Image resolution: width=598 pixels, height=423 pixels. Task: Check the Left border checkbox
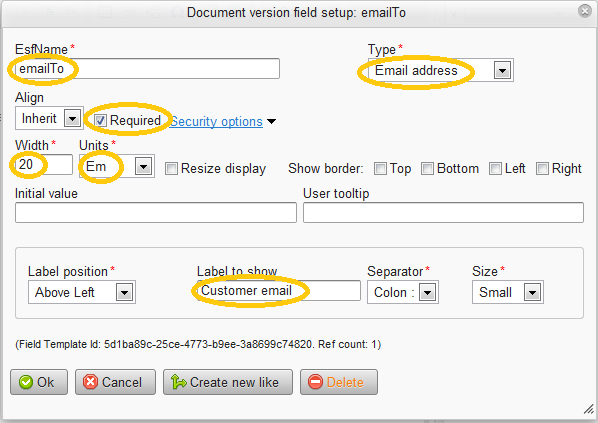(495, 169)
